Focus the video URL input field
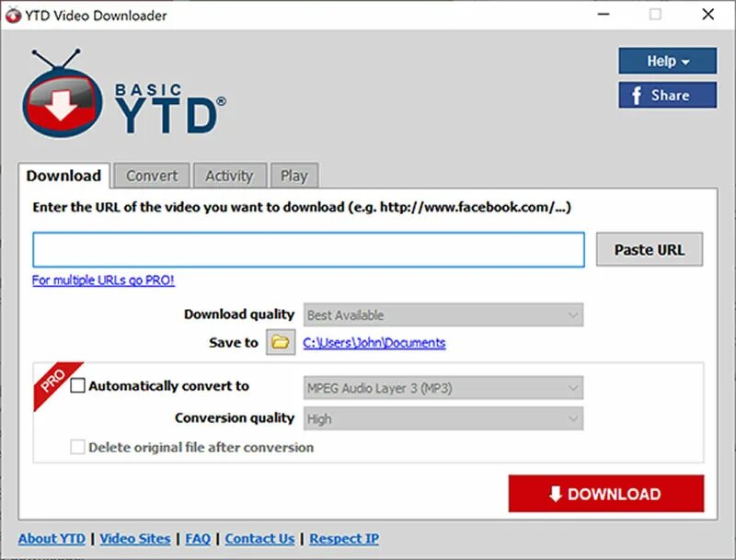736x560 pixels. click(308, 249)
